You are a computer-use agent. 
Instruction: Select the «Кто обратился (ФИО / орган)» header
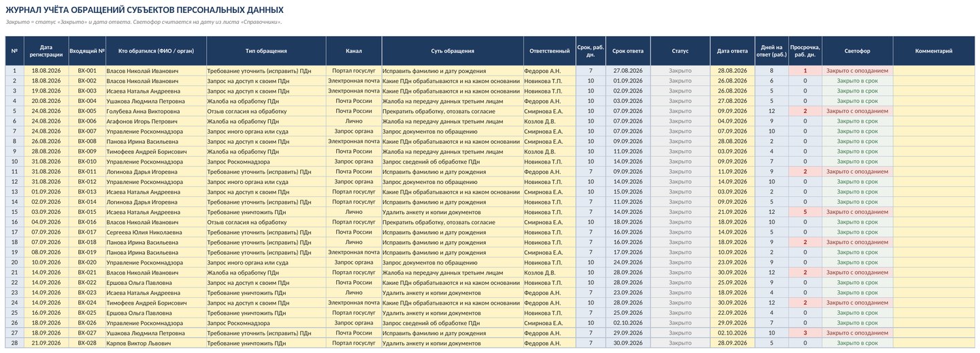click(x=156, y=51)
